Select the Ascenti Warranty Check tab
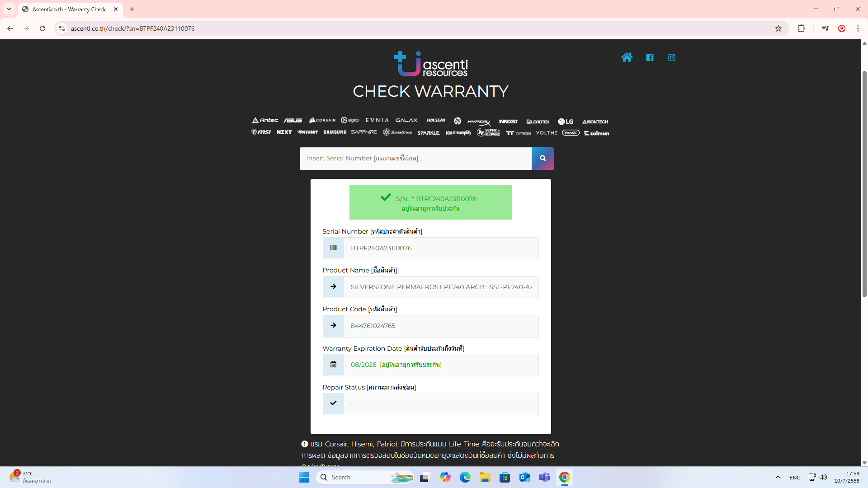 click(69, 9)
